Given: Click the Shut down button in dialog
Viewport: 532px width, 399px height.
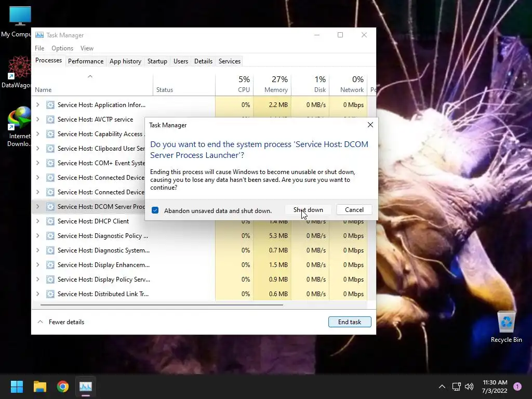Looking at the screenshot, I should click(x=308, y=210).
